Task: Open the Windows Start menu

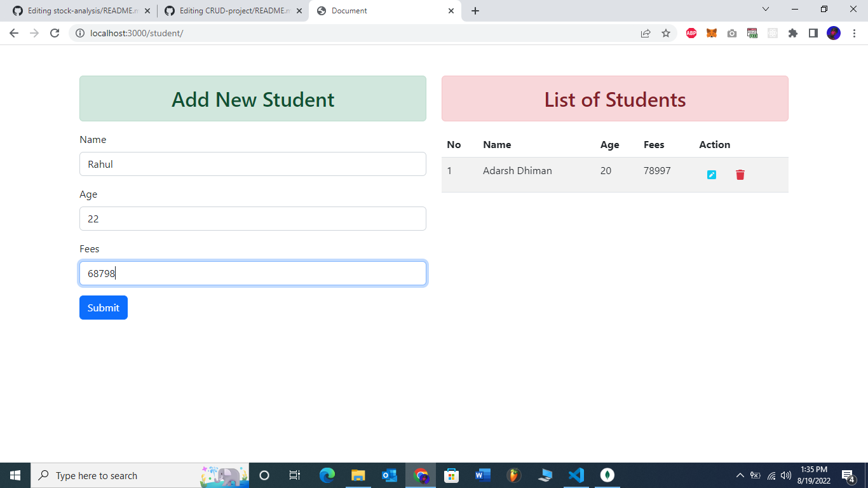Action: click(x=15, y=475)
